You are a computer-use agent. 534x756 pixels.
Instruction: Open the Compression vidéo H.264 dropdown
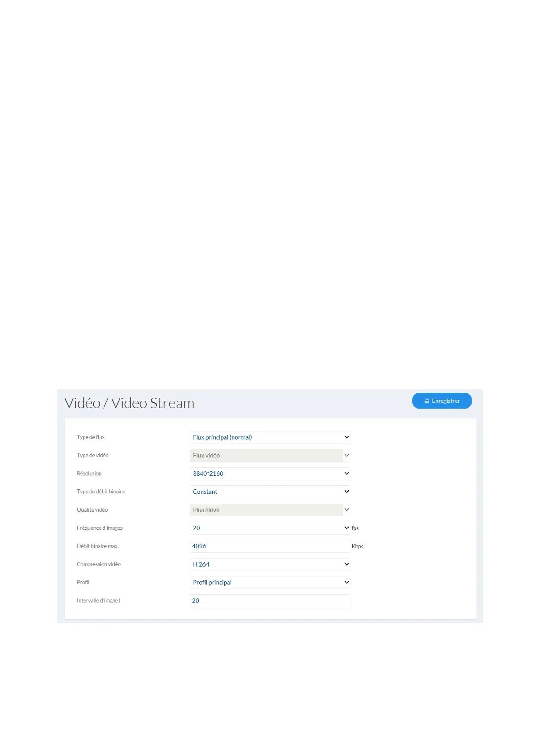click(x=270, y=564)
